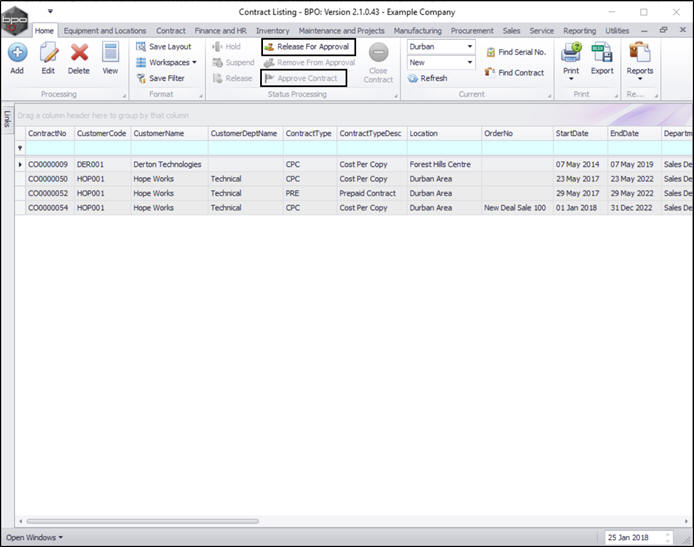Image resolution: width=694 pixels, height=547 pixels.
Task: Click the Hold status button
Action: 227,46
